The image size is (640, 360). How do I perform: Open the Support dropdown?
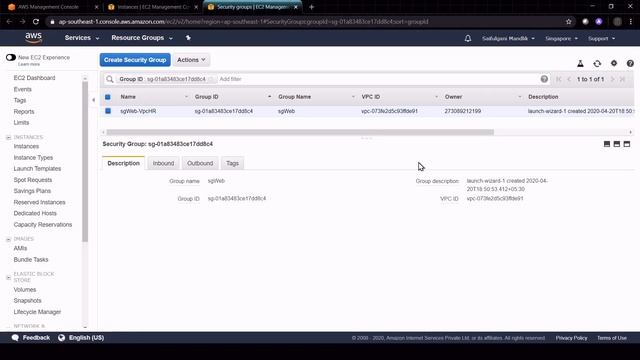[601, 38]
